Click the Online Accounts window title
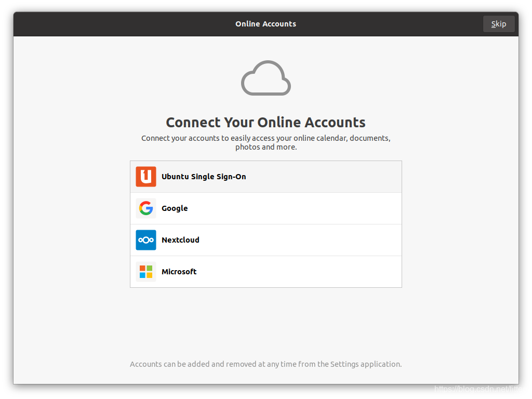 tap(265, 24)
